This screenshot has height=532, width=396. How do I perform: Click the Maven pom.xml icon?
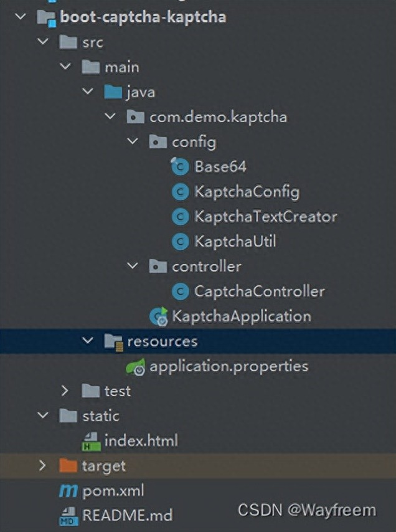tap(68, 491)
